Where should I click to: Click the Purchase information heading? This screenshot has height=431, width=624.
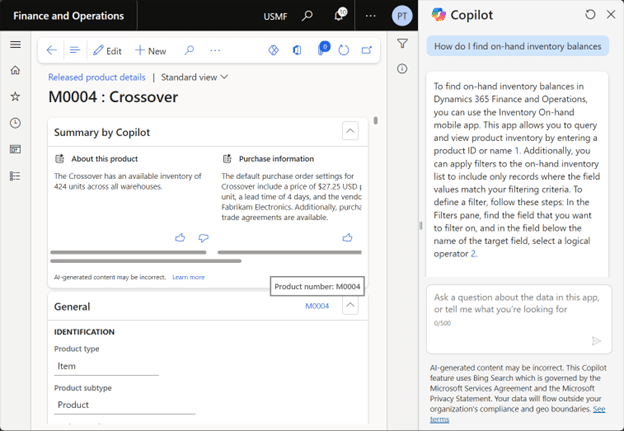tap(276, 159)
